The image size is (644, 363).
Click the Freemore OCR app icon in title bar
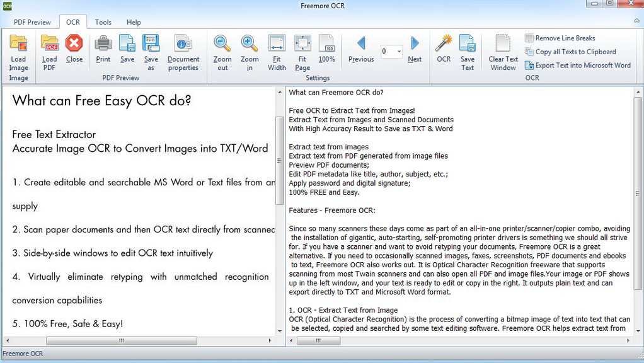pos(8,6)
